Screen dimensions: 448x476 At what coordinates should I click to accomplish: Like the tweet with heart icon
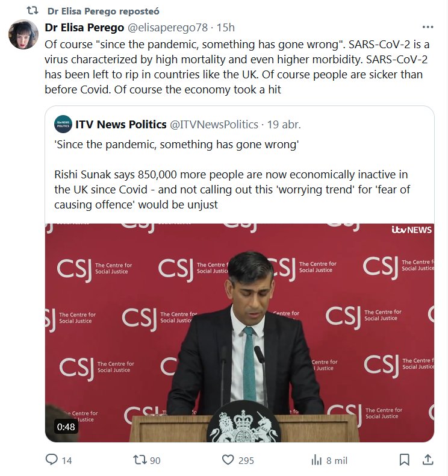pos(228,460)
